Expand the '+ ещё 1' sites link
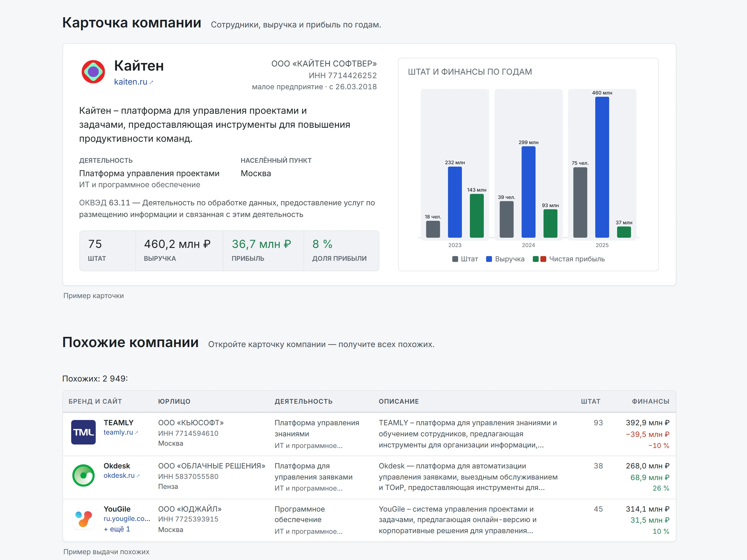The height and width of the screenshot is (560, 747). point(117,529)
